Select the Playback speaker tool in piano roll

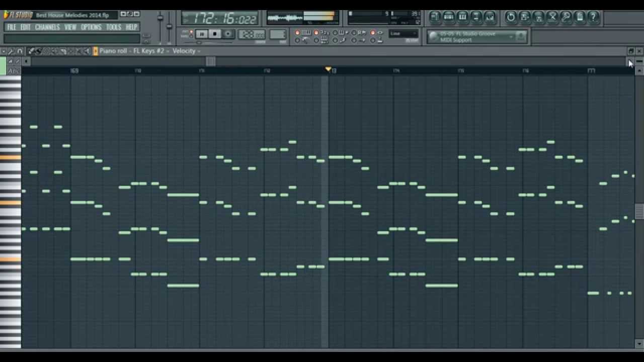(x=86, y=51)
